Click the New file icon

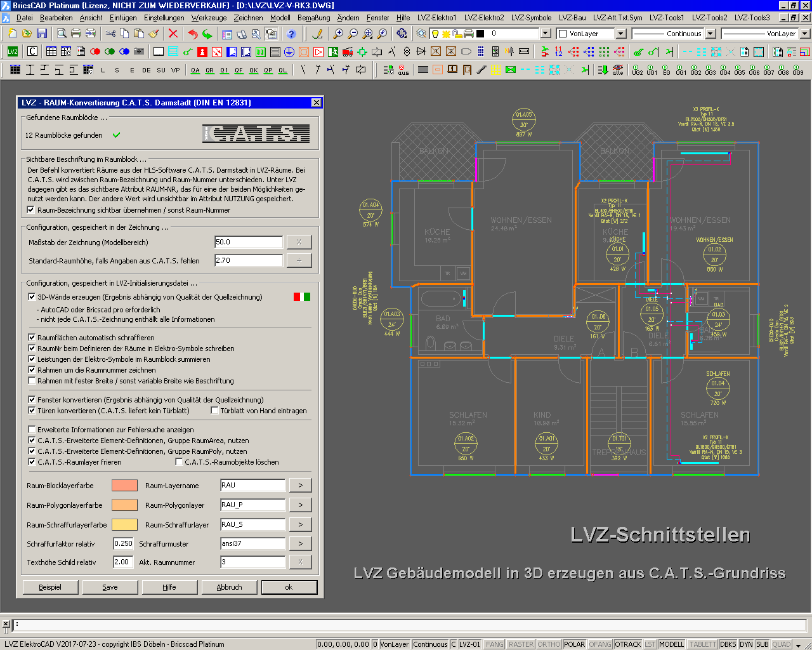[x=12, y=34]
